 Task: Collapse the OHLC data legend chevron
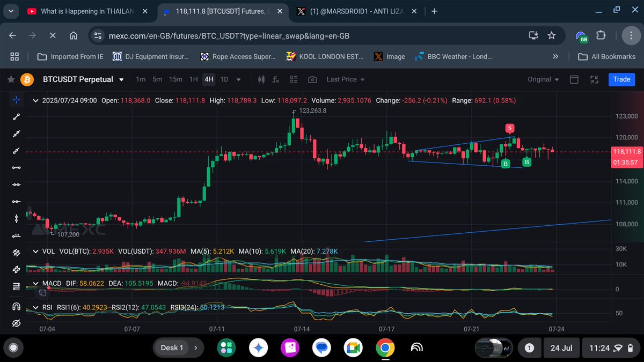click(35, 100)
